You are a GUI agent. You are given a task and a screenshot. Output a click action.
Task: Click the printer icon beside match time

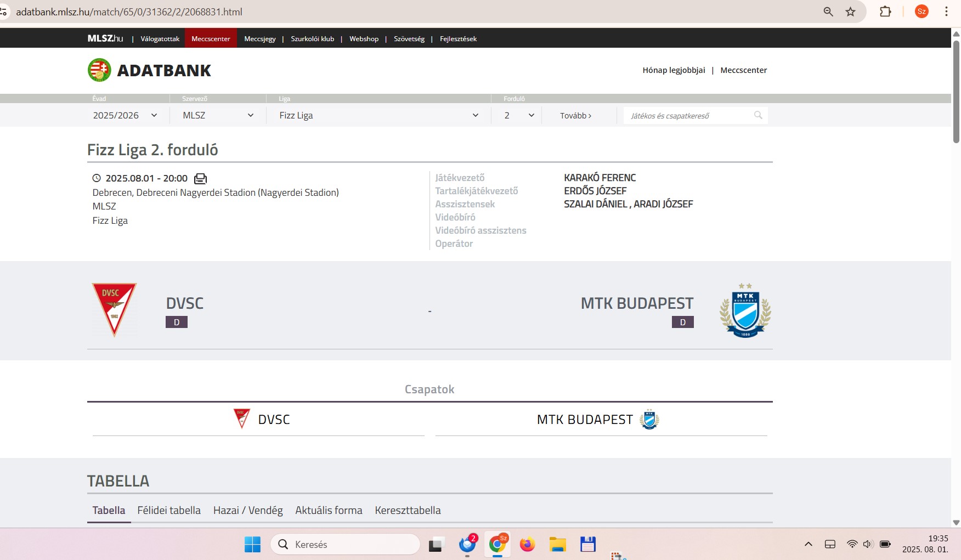click(x=201, y=178)
